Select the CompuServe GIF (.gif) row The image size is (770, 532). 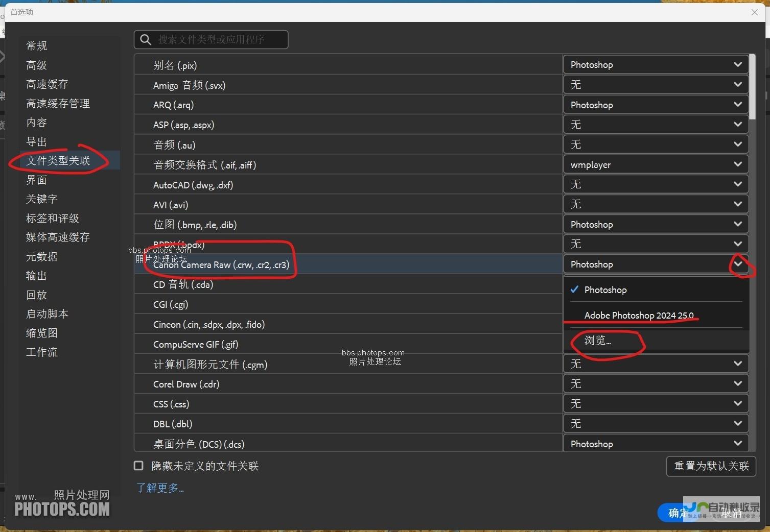pos(348,344)
